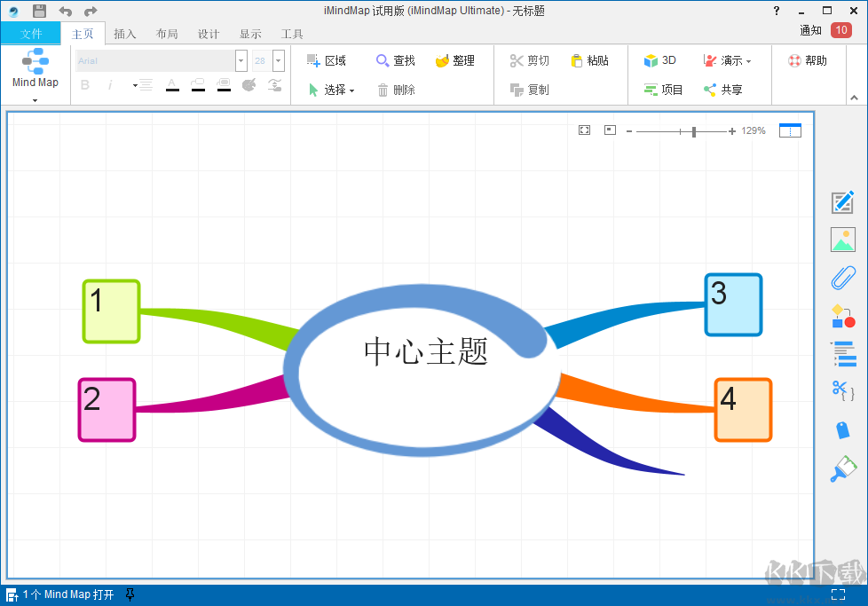Toggle italic text formatting
Viewport: 868px width, 606px height.
(x=109, y=84)
